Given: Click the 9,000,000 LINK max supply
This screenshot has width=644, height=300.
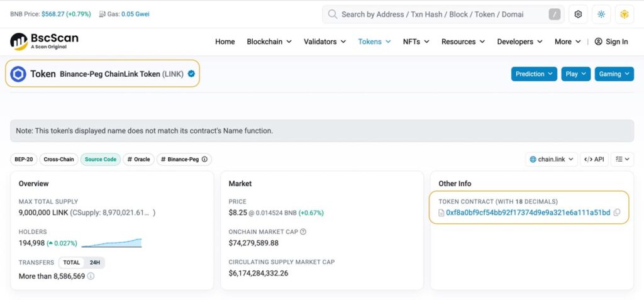Looking at the screenshot, I should 43,213.
